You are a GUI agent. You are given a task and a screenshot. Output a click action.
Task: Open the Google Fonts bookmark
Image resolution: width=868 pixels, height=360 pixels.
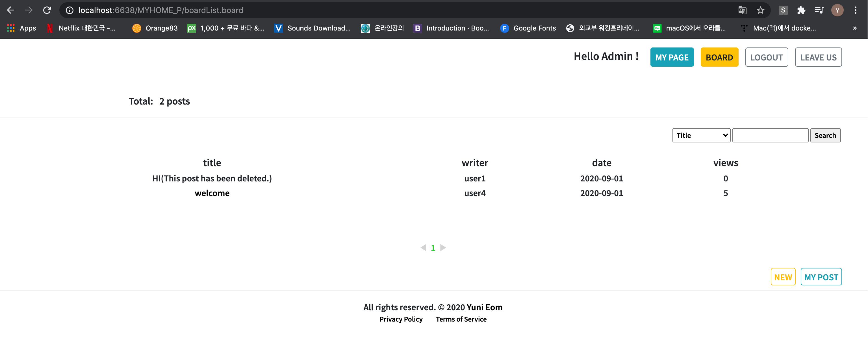528,28
